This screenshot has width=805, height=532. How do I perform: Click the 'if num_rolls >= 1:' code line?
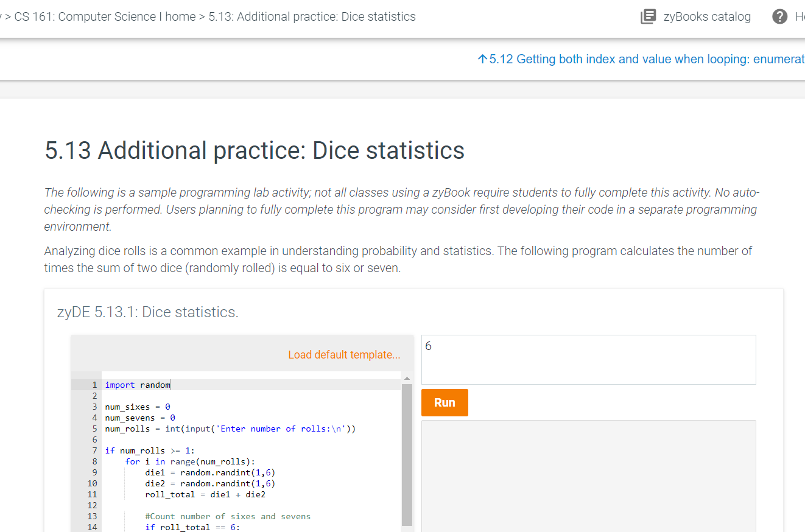[x=150, y=450]
